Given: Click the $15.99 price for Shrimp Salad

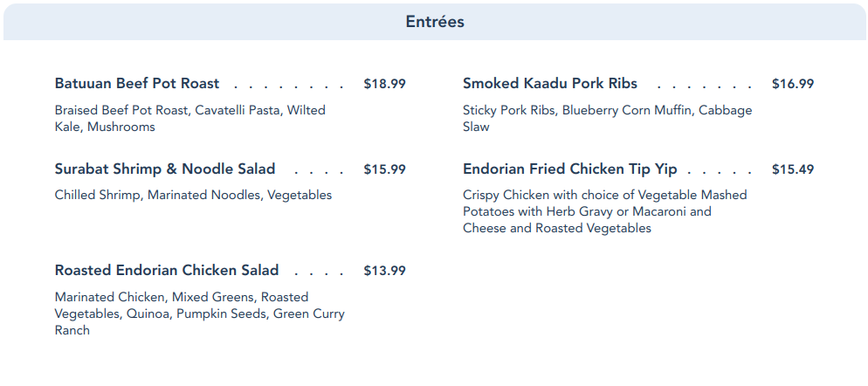Looking at the screenshot, I should pyautogui.click(x=384, y=169).
